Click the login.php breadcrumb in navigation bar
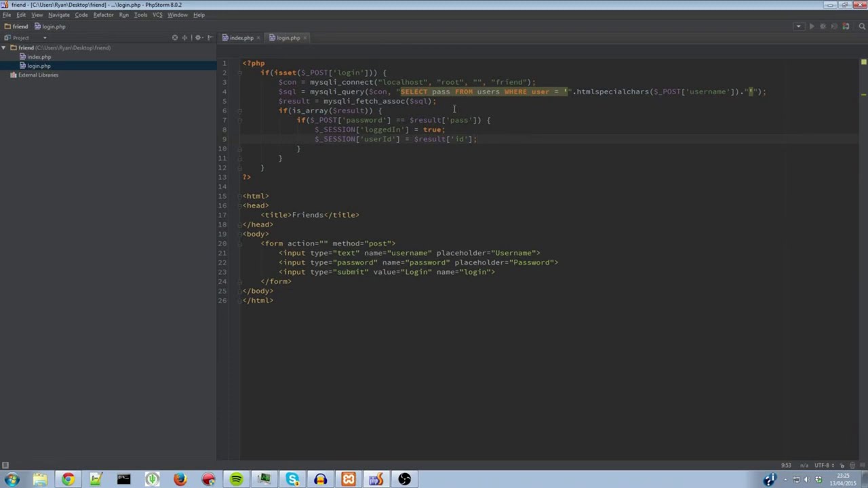The width and height of the screenshot is (868, 488). click(50, 26)
